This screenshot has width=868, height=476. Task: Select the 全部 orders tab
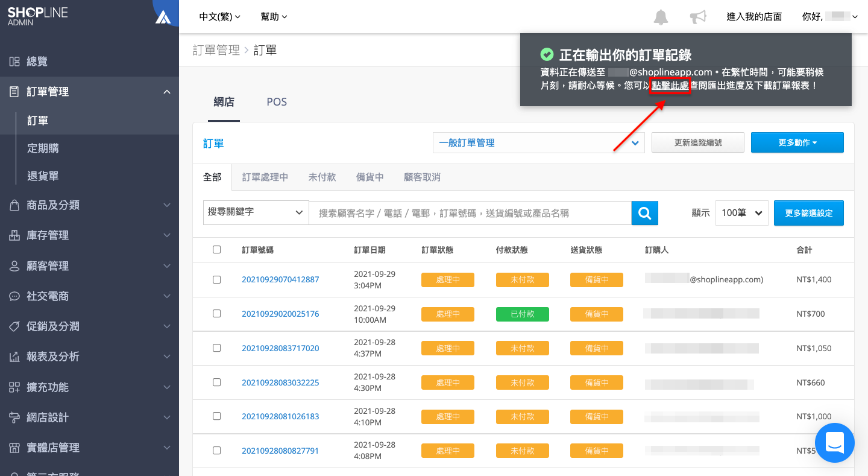(212, 177)
